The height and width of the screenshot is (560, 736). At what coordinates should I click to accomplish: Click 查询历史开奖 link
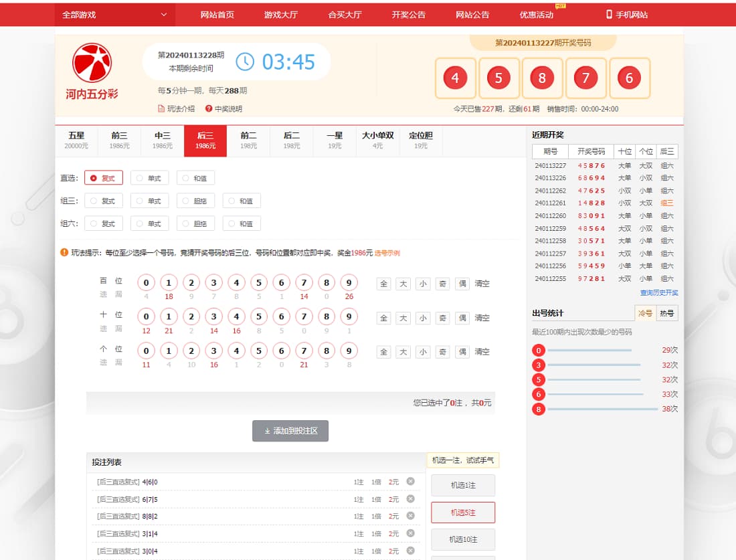pyautogui.click(x=658, y=293)
